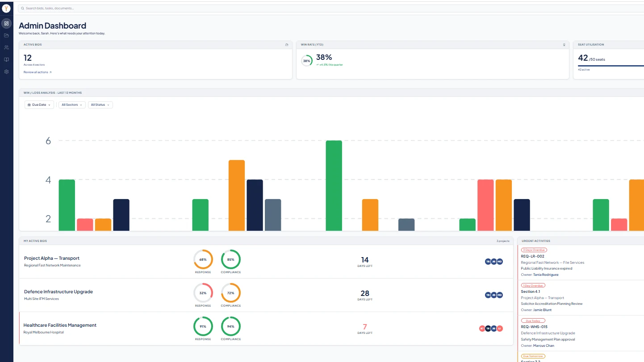644x362 pixels.
Task: Click the 1 Day Overdue badge
Action: point(533,285)
